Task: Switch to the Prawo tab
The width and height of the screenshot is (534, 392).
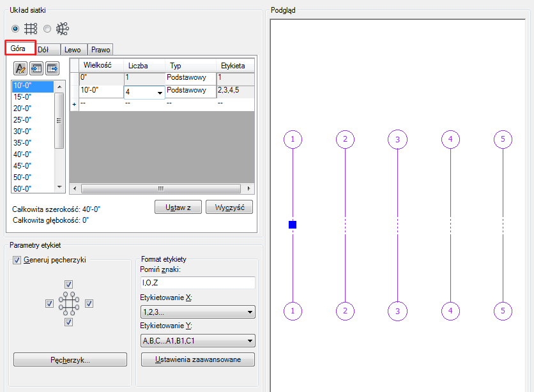Action: (x=100, y=50)
